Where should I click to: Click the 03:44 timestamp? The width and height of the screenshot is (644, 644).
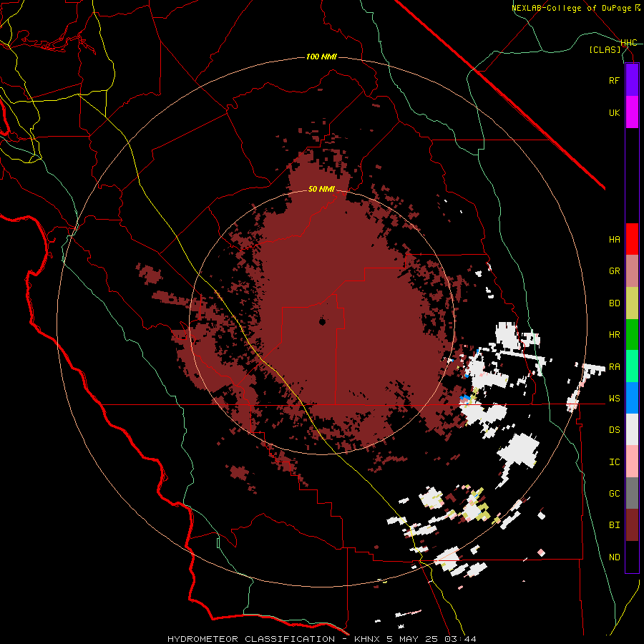pyautogui.click(x=460, y=639)
